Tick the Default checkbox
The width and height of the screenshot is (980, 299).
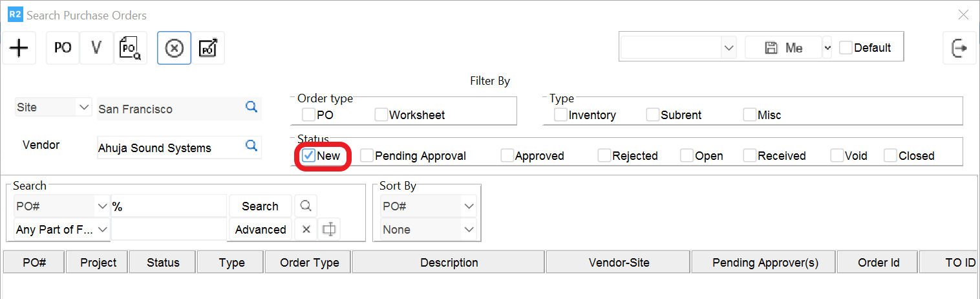click(846, 47)
